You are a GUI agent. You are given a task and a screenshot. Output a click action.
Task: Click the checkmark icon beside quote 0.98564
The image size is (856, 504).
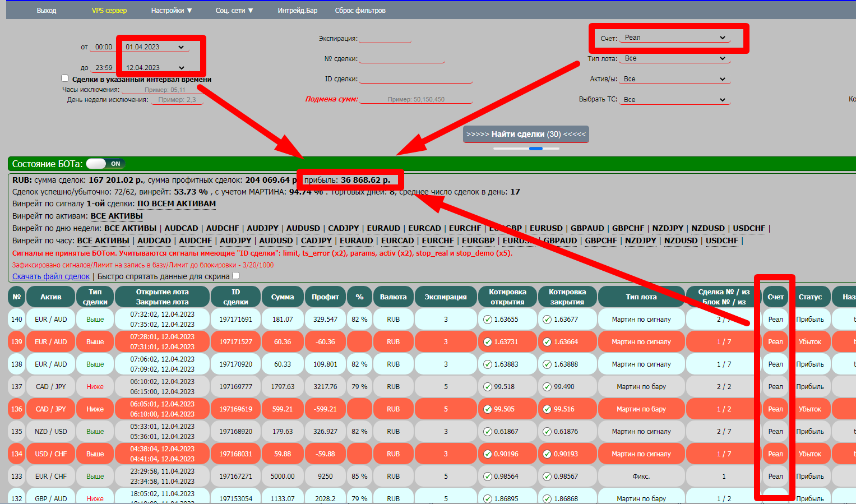488,477
